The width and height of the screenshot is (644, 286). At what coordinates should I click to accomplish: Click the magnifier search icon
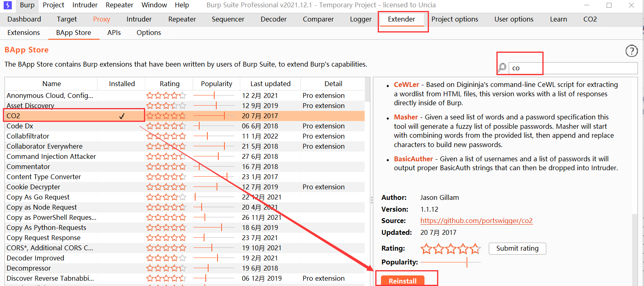(x=502, y=67)
